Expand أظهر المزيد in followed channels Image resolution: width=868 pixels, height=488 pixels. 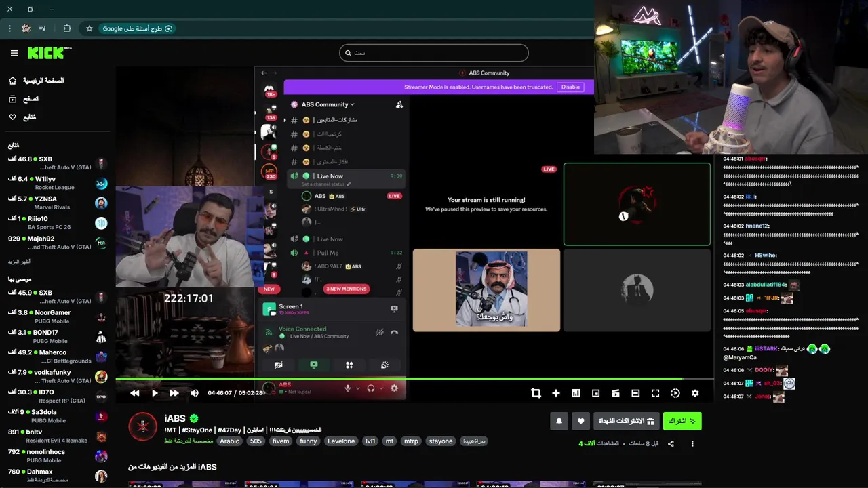(19, 262)
